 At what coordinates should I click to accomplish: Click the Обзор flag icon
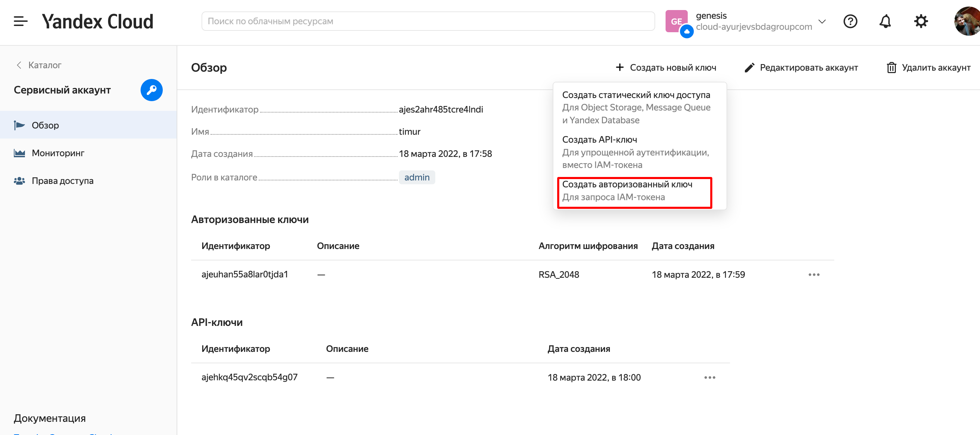tap(19, 125)
